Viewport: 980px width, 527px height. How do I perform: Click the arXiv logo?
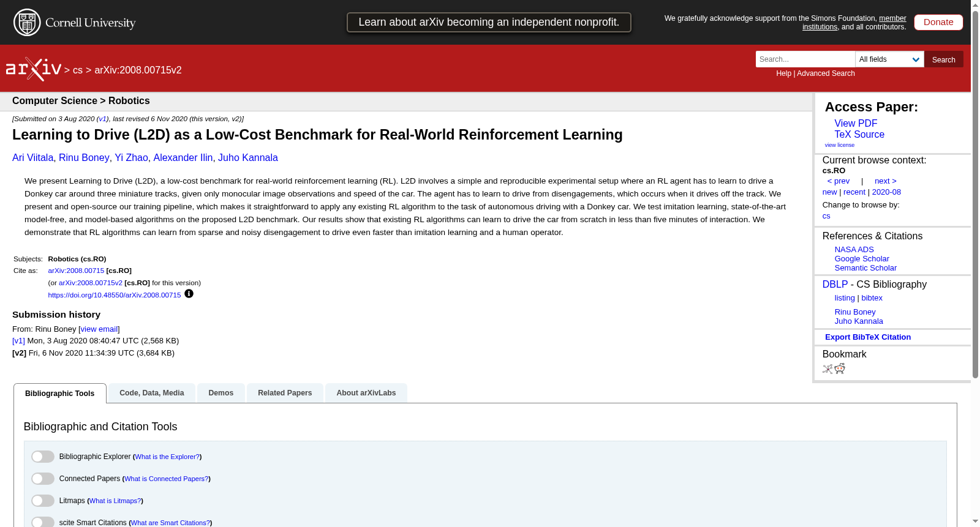tap(34, 69)
